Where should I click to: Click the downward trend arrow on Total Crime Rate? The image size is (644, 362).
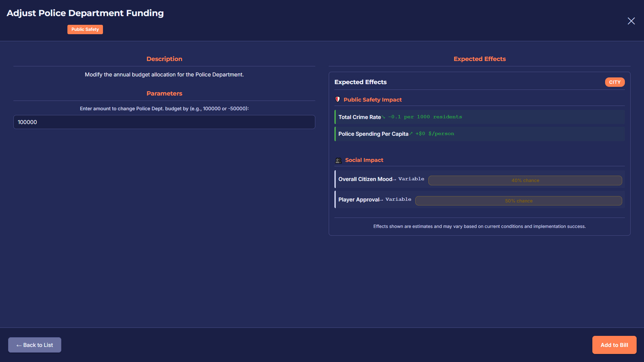(x=383, y=117)
